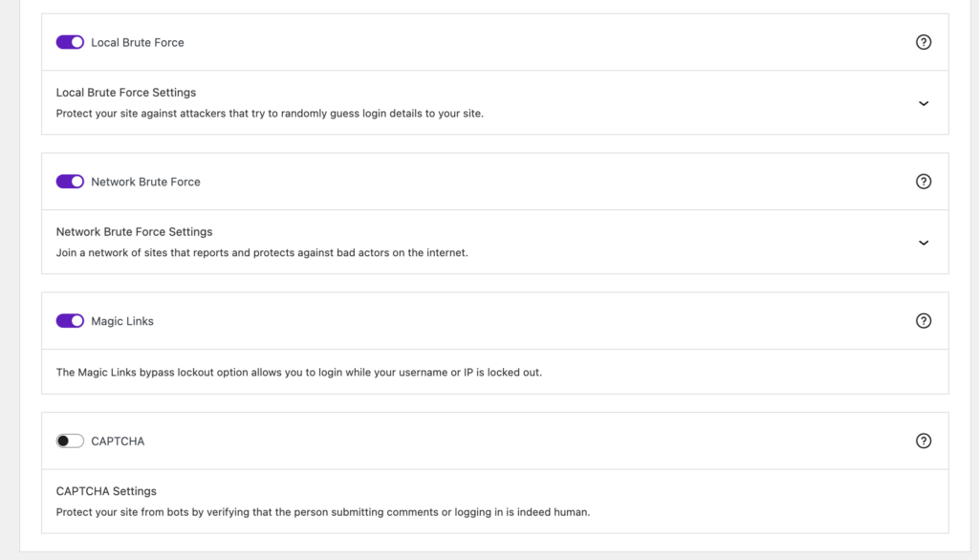Viewport: 979px width, 560px height.
Task: Disable the Local Brute Force toggle switch
Action: pyautogui.click(x=70, y=42)
